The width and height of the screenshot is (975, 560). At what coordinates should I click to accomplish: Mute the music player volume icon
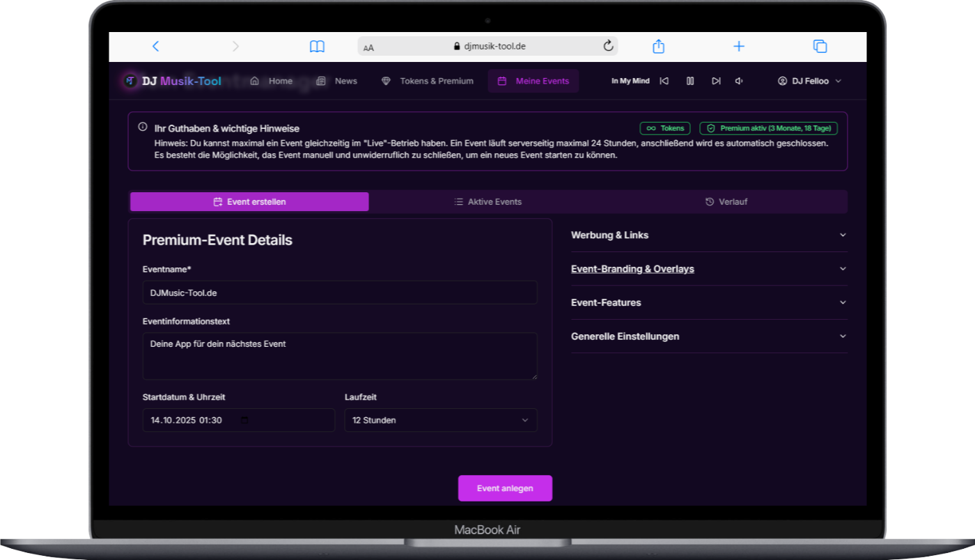click(739, 81)
